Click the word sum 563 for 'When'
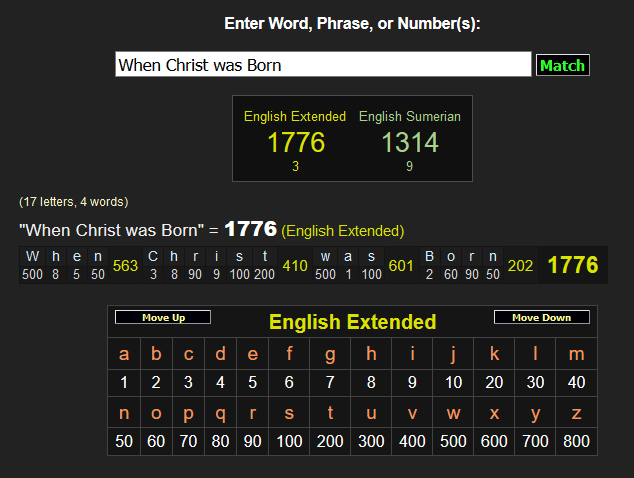 pos(126,266)
